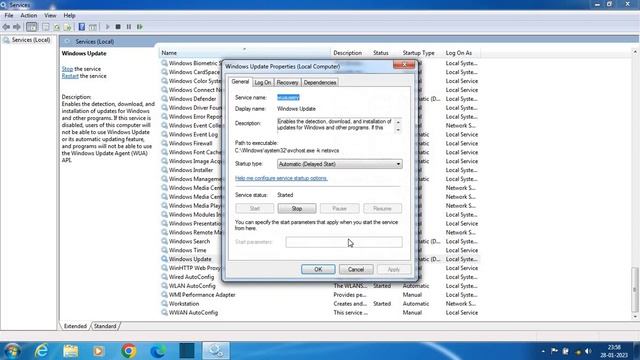The image size is (640, 360).
Task: Click the Stop Service square icon
Action: click(118, 27)
